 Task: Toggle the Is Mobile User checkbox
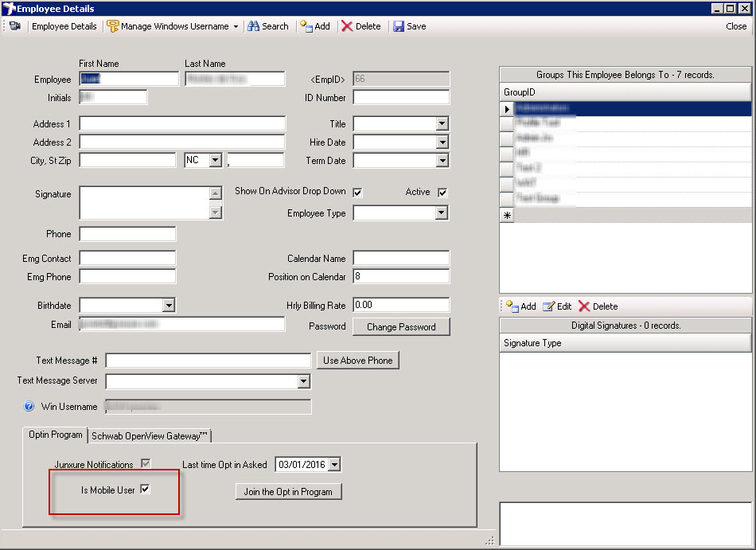tap(145, 490)
